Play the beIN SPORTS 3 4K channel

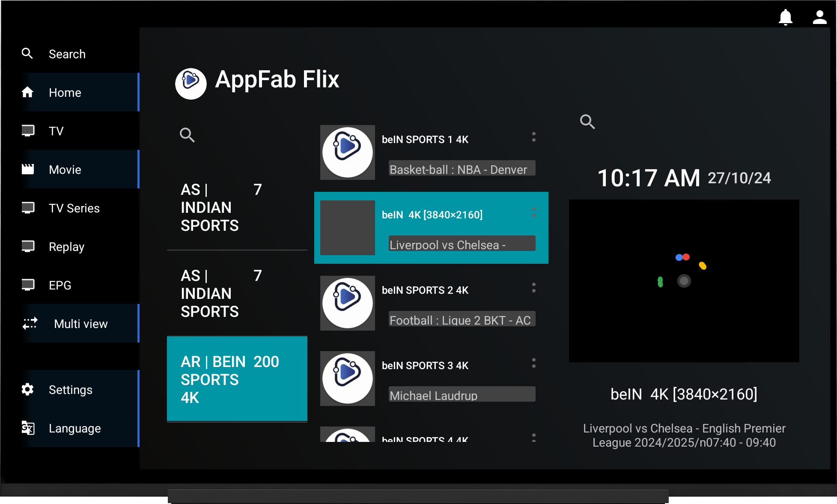[431, 379]
